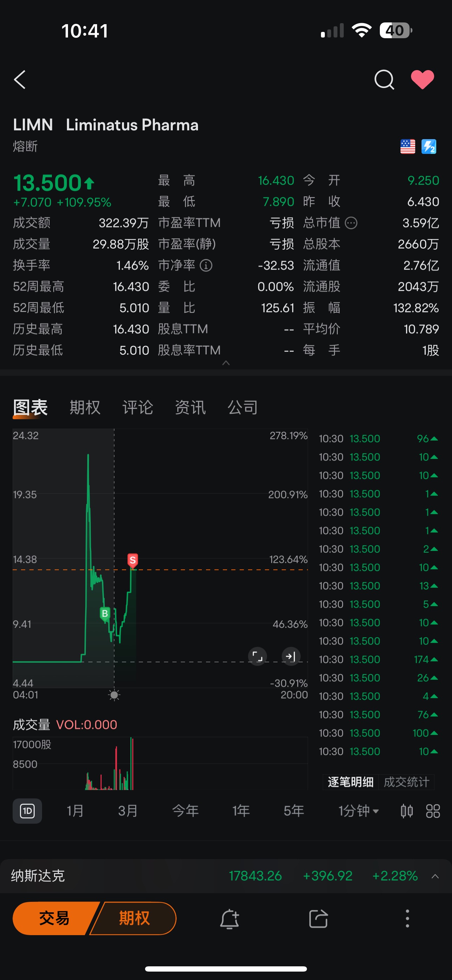Tap the back arrow icon

pyautogui.click(x=20, y=80)
